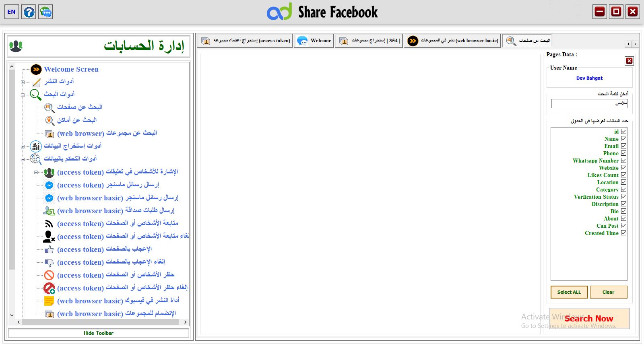
Task: Select the search for pages tab
Action: tap(527, 41)
